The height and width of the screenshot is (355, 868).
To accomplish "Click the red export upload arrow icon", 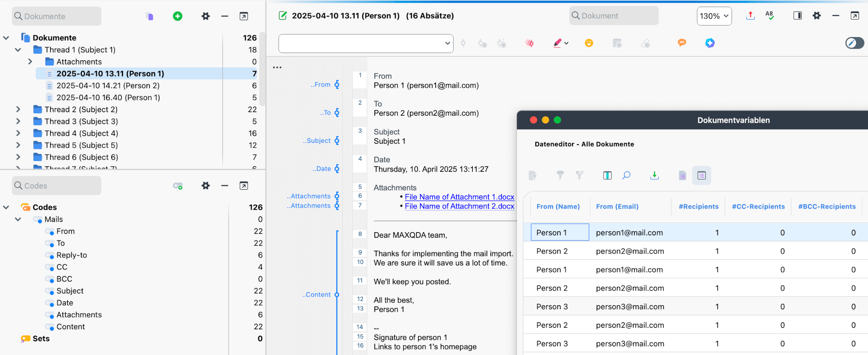I will click(750, 16).
